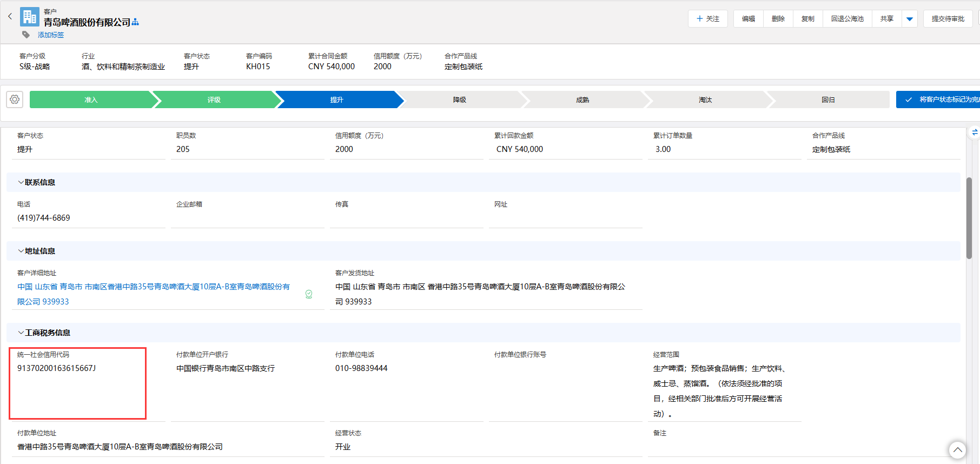Viewport: 980px width, 464px height.
Task: Click the scroll-to-top arrow button
Action: pos(957,450)
